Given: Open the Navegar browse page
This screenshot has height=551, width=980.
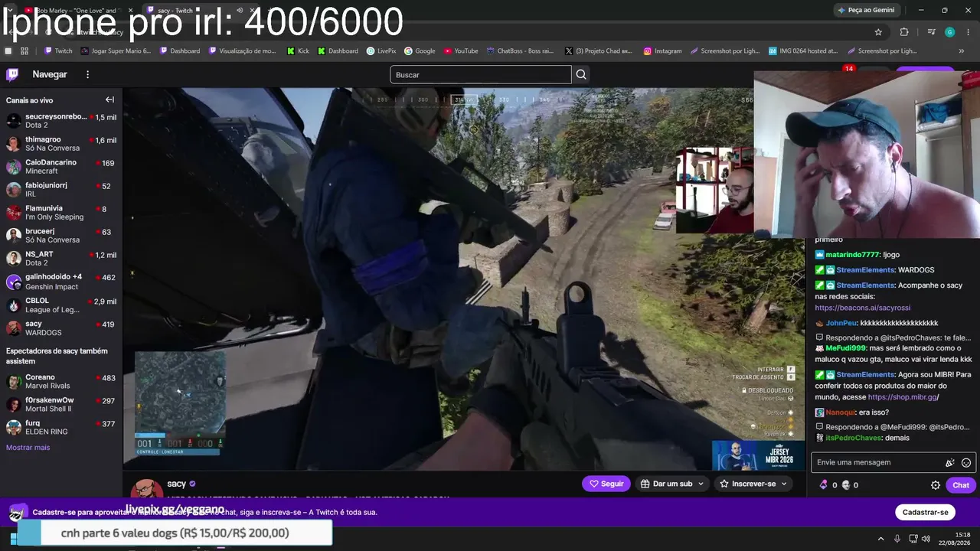Looking at the screenshot, I should (50, 74).
